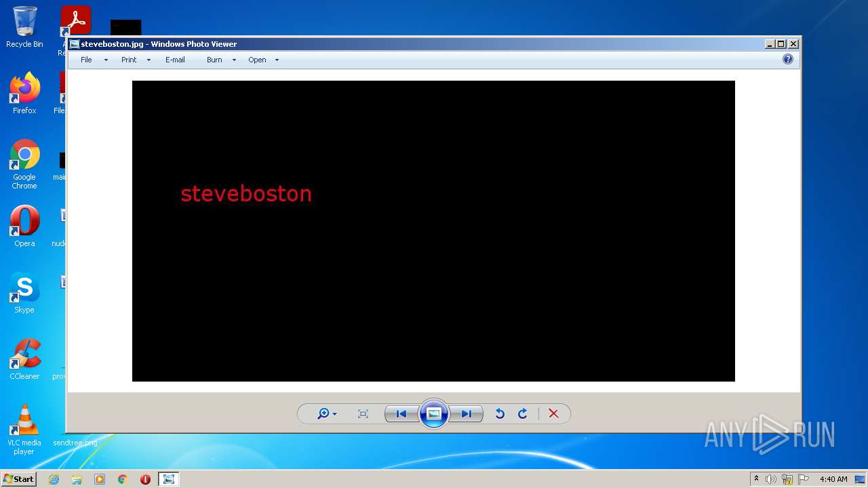Click the steveboston.jpg title bar text
This screenshot has height=488, width=868.
point(159,44)
